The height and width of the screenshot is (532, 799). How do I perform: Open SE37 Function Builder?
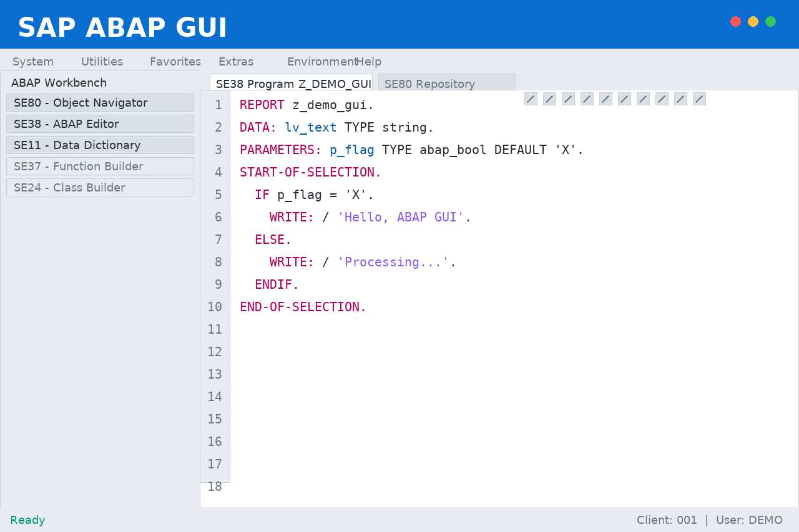[x=100, y=166]
